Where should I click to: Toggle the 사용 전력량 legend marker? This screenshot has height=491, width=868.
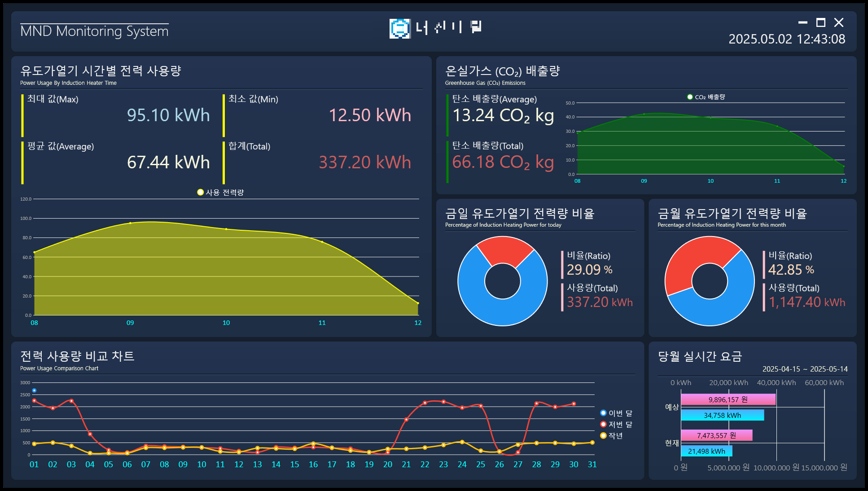[201, 192]
